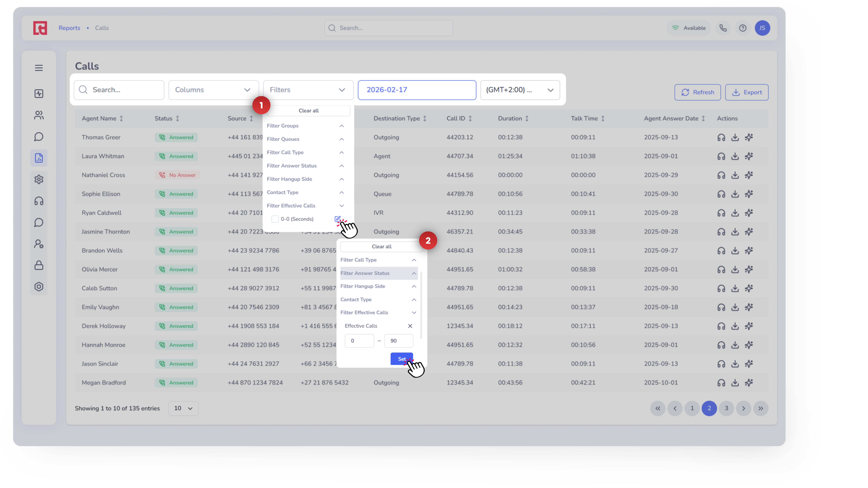Click the maximum value field showing 90
This screenshot has height=488, width=868.
tap(398, 341)
